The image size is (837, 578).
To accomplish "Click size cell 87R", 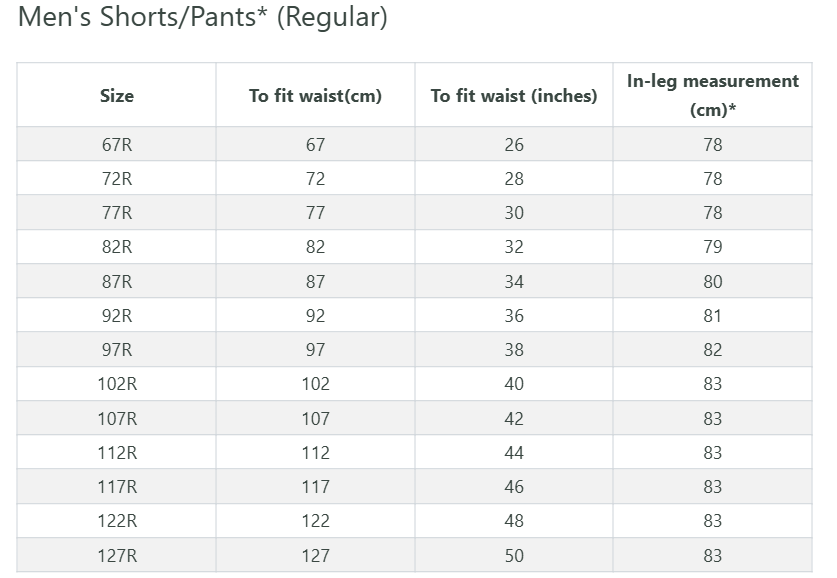I will tap(116, 282).
